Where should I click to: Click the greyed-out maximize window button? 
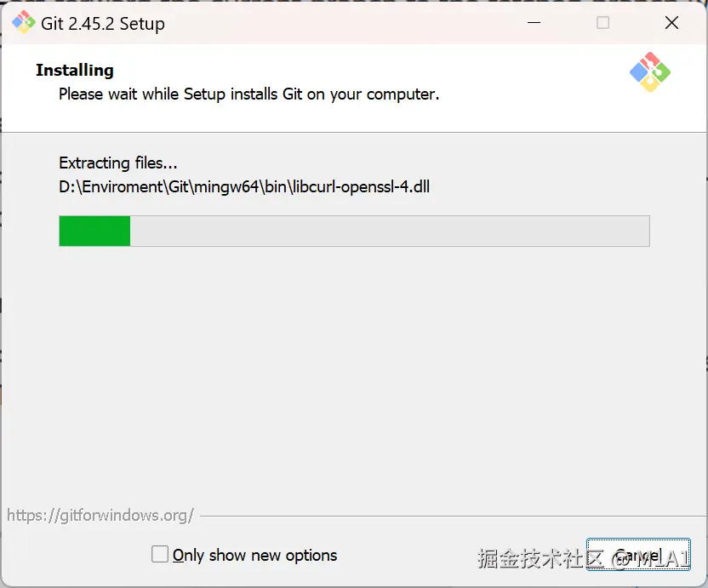pos(602,23)
